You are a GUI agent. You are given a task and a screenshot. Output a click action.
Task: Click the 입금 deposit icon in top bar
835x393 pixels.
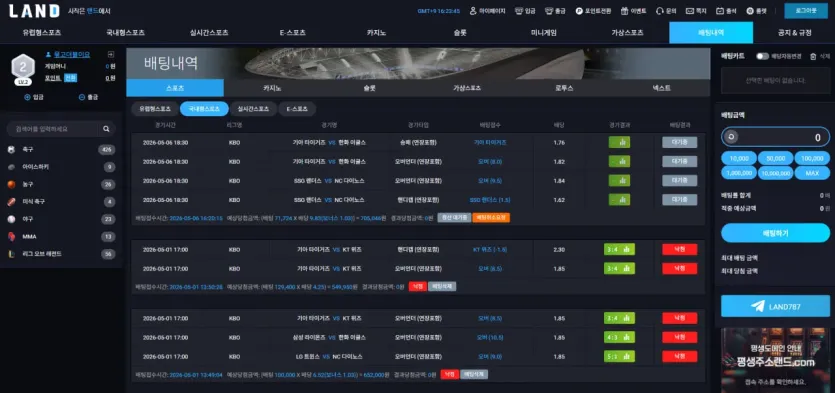coord(518,11)
